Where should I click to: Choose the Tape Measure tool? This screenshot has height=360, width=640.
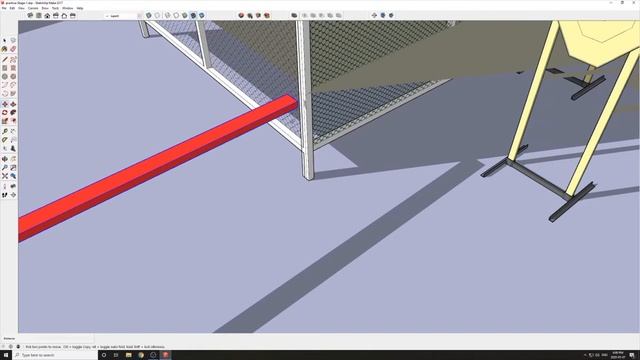(x=4, y=131)
